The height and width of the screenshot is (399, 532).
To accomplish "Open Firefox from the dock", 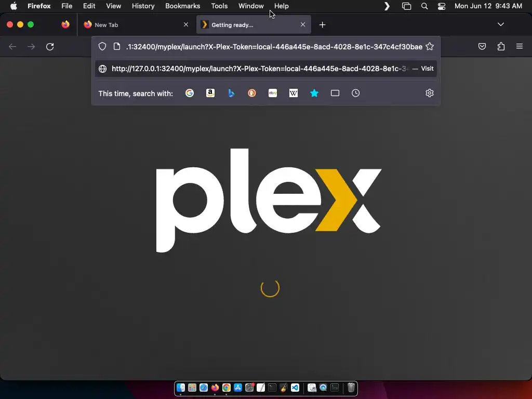I will pos(215,388).
